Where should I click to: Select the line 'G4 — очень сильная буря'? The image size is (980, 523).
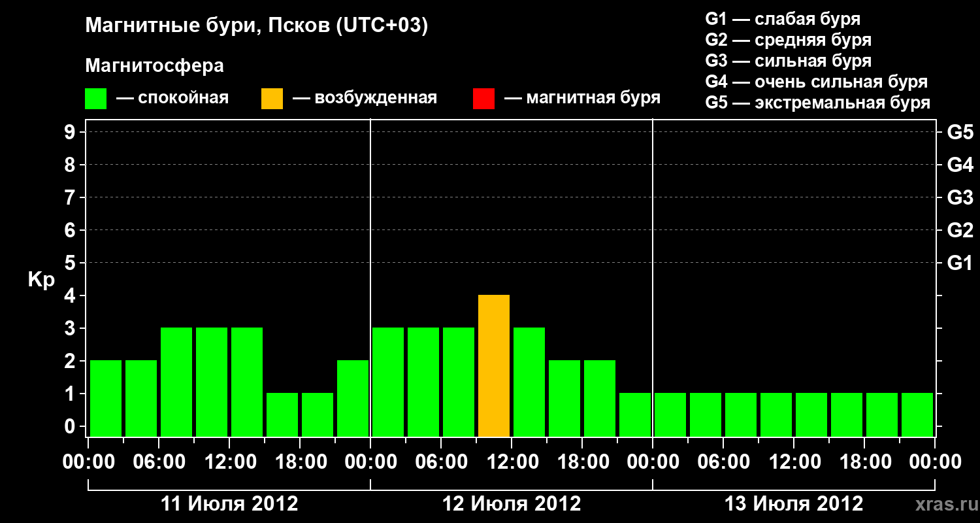click(x=817, y=82)
